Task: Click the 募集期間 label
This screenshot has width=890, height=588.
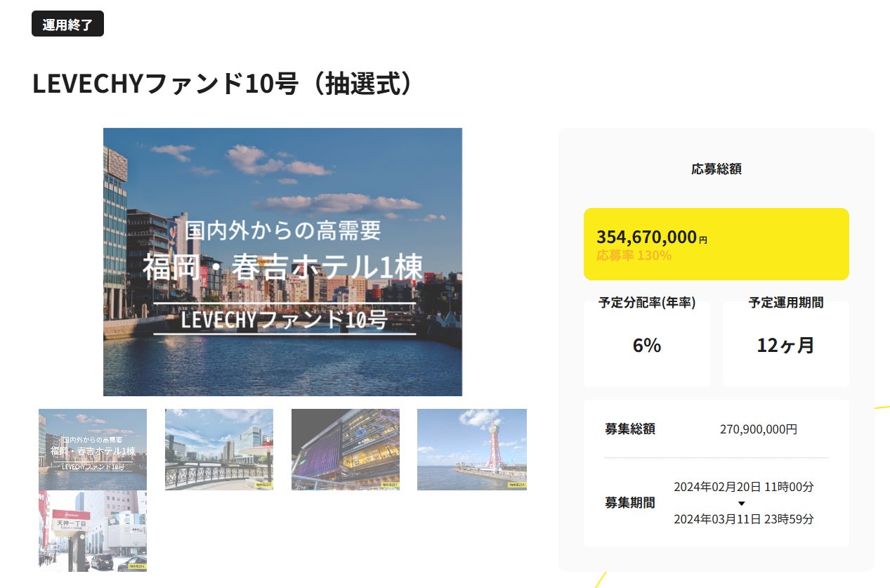Action: point(630,503)
